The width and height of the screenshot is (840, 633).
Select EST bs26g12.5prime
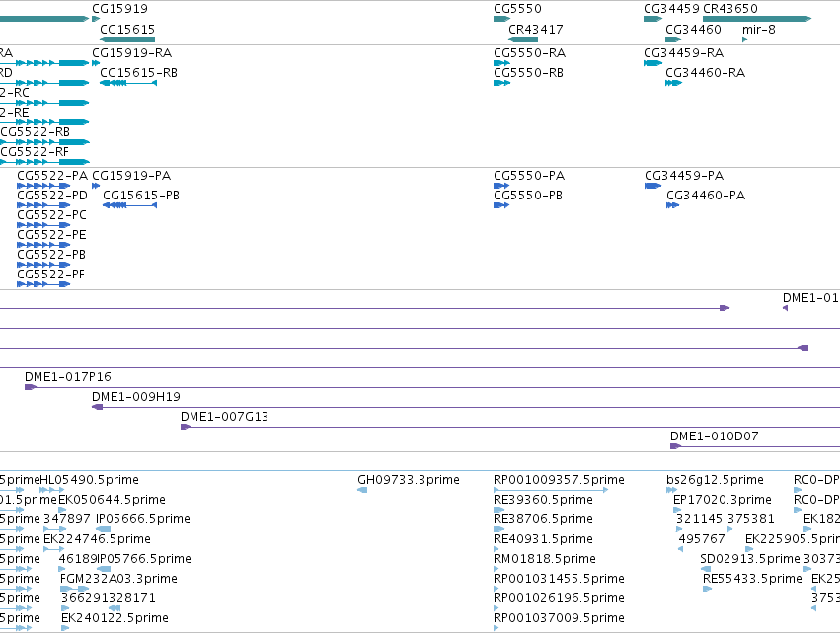point(716,480)
